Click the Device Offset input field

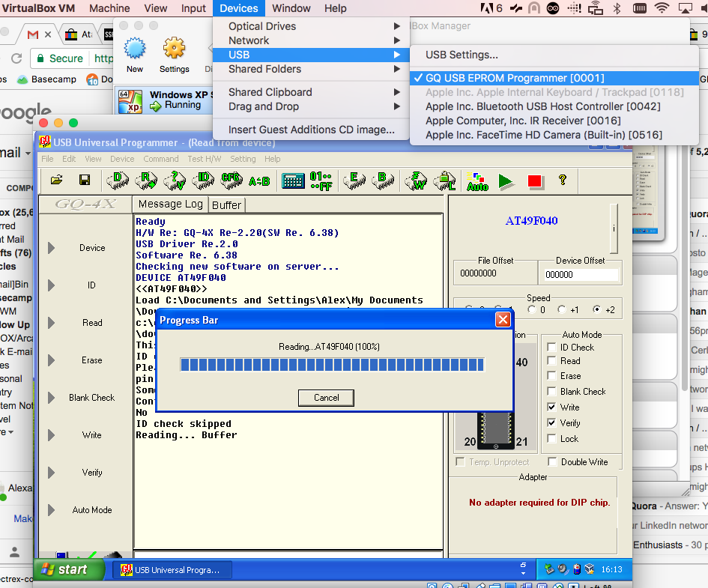[581, 275]
